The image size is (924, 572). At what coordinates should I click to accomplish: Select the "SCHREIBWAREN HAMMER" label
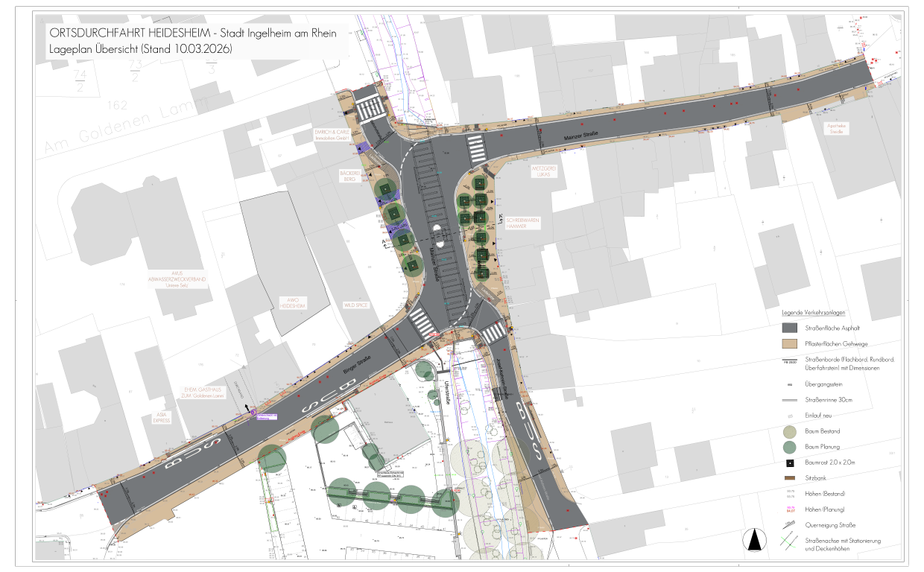pyautogui.click(x=522, y=223)
